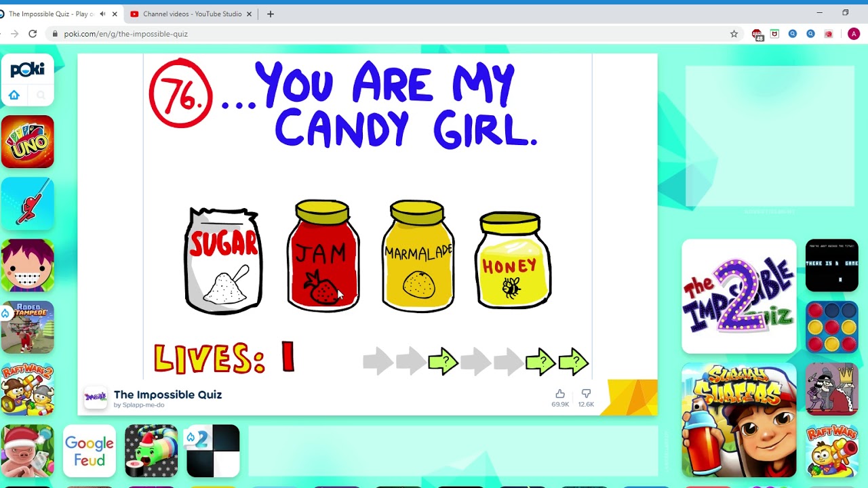Reload the current page
The width and height of the screenshot is (868, 488).
tap(33, 34)
